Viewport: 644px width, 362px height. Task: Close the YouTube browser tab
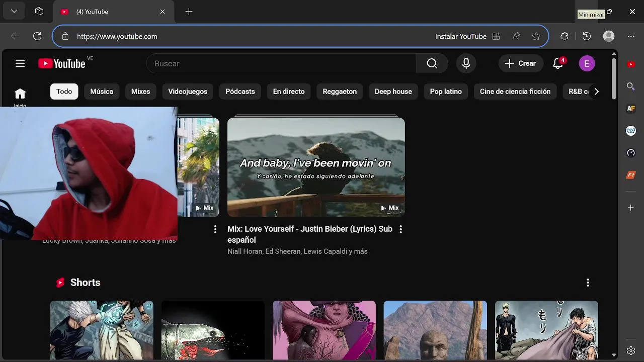point(163,12)
